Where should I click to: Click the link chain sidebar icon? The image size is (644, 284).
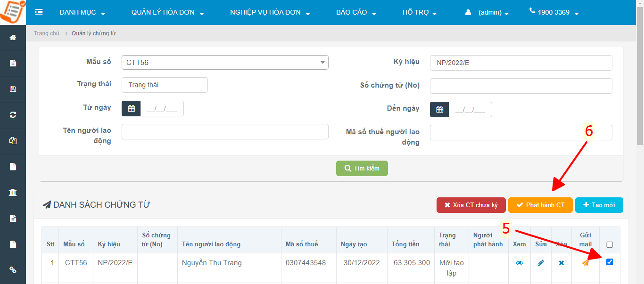[13, 270]
